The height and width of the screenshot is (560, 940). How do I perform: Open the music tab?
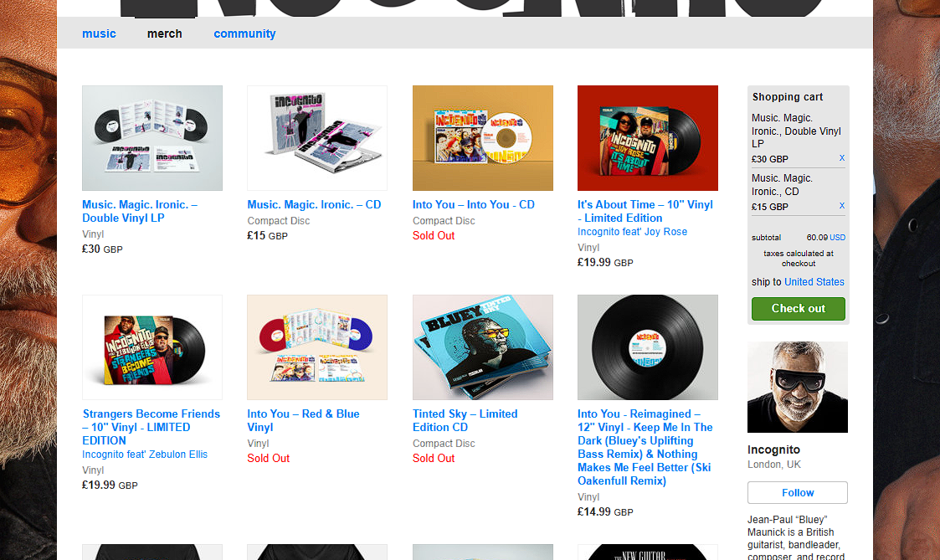(x=99, y=33)
